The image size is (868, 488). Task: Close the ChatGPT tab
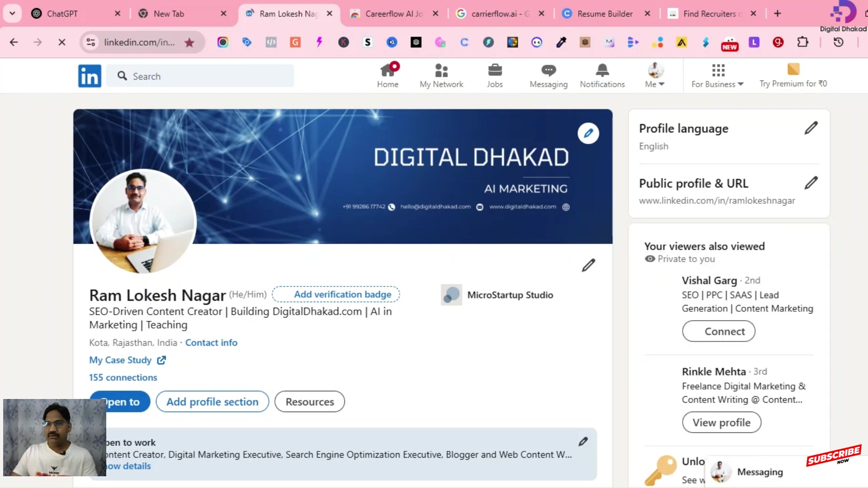coord(118,14)
